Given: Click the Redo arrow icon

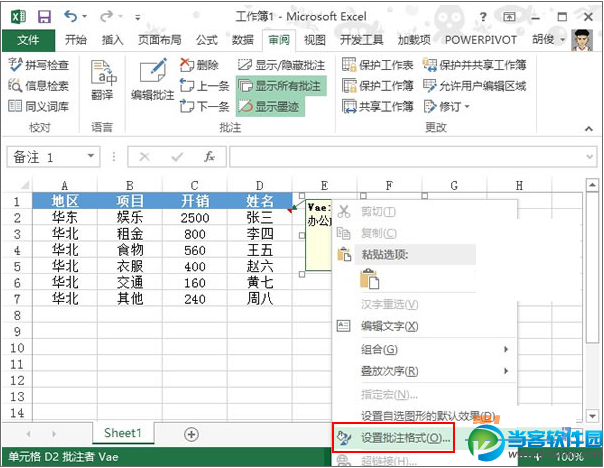Looking at the screenshot, I should (x=106, y=16).
